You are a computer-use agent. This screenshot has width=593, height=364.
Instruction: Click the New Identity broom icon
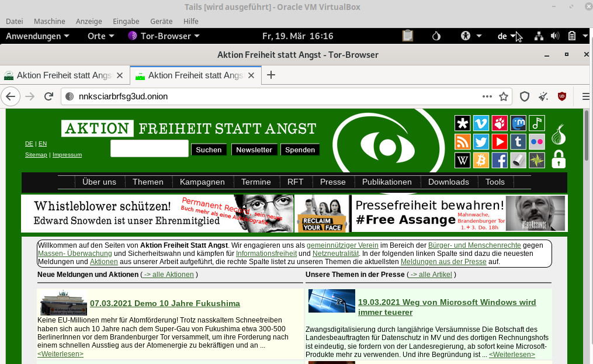543,96
